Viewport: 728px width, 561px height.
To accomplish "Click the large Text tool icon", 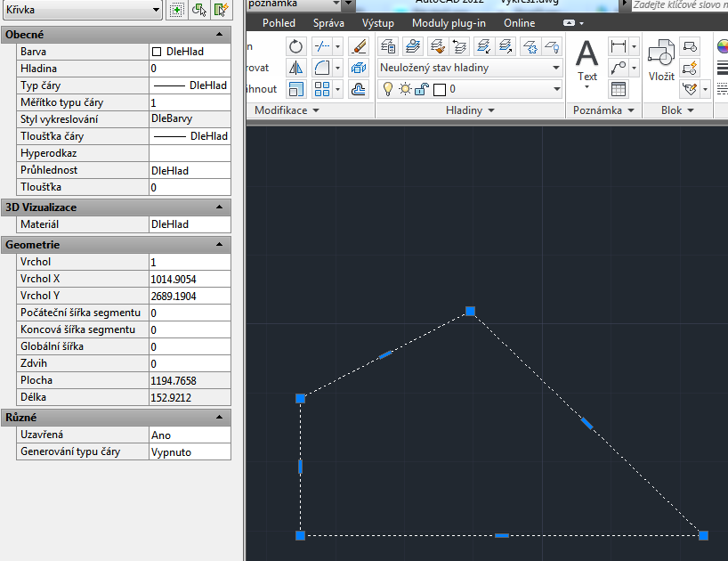I will [586, 53].
